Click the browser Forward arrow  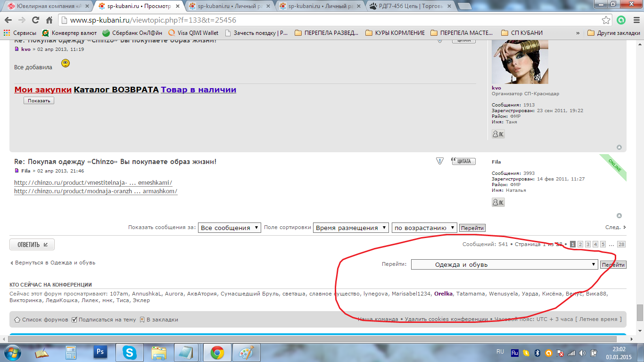[22, 20]
